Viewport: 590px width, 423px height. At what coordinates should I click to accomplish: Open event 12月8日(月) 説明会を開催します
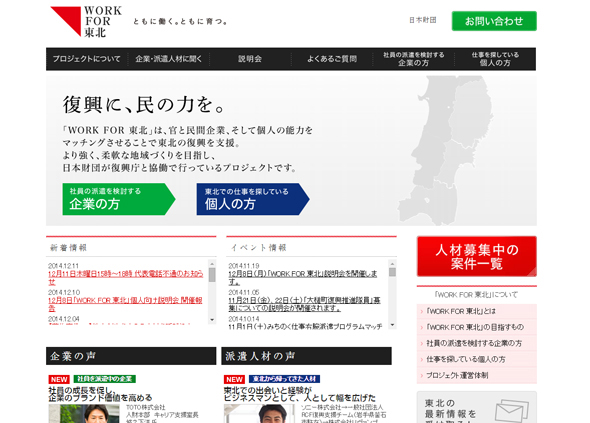coord(303,278)
